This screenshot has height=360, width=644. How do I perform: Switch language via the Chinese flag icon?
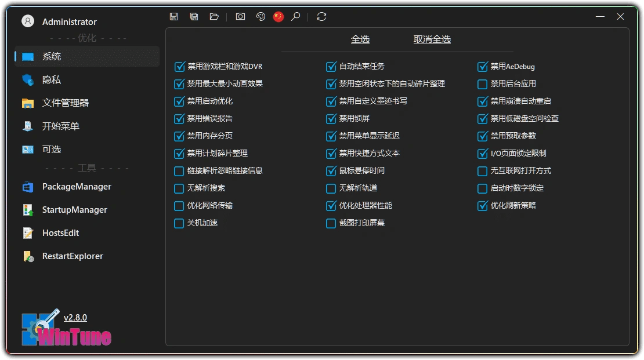278,17
